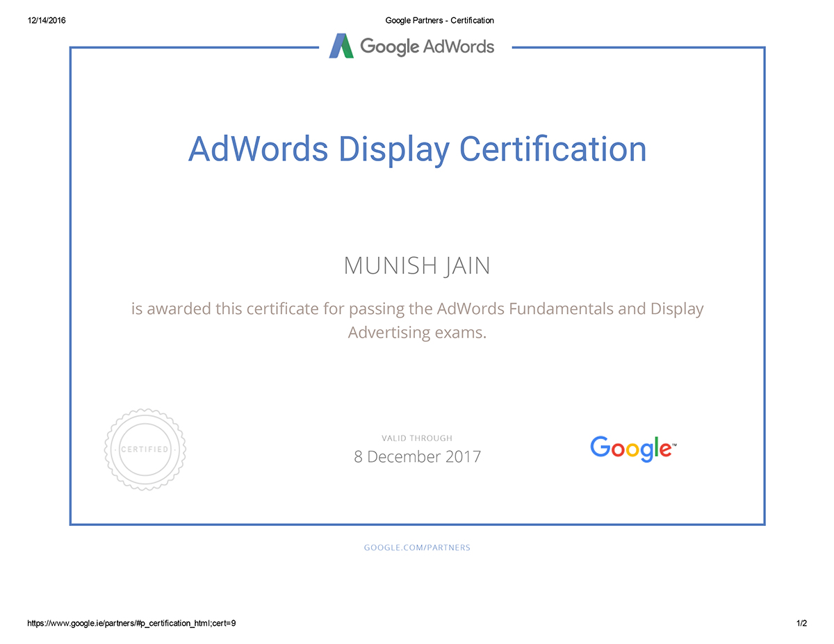Click the Google AdWords logo icon
Image resolution: width=834 pixels, height=644 pixels.
(x=341, y=46)
